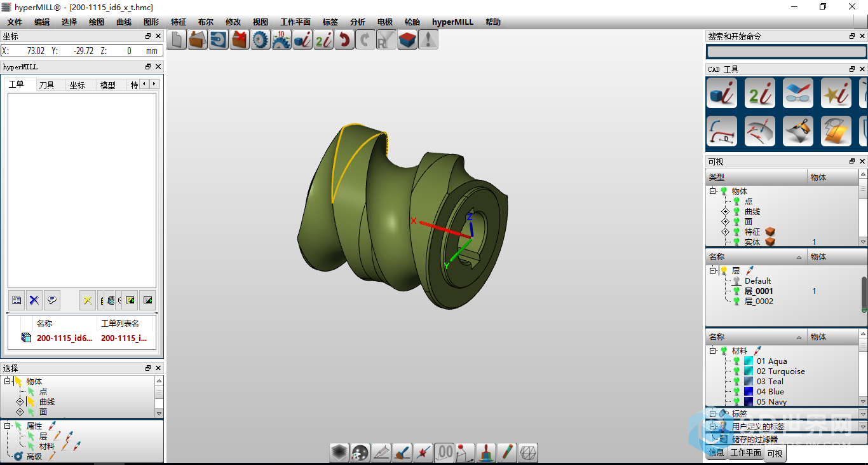Click the grey Redo arrow icon

coord(365,39)
